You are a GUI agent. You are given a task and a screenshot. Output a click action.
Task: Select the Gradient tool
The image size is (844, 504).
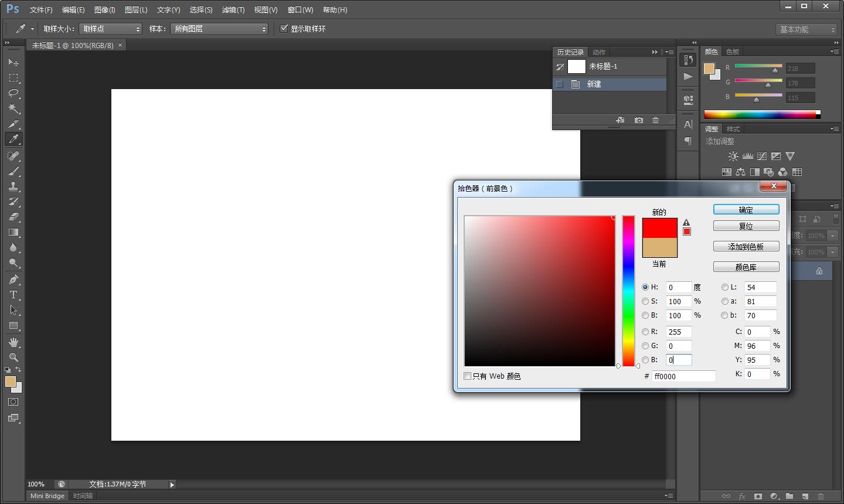click(13, 232)
